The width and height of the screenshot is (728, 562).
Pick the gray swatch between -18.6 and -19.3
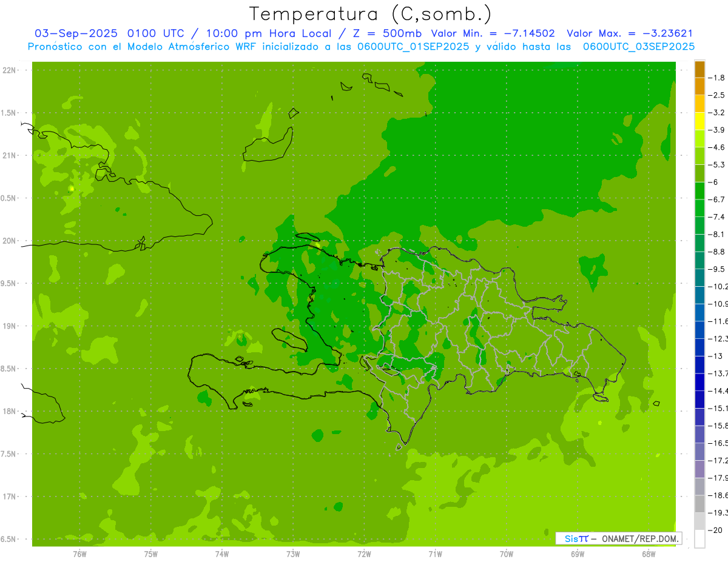click(x=699, y=504)
